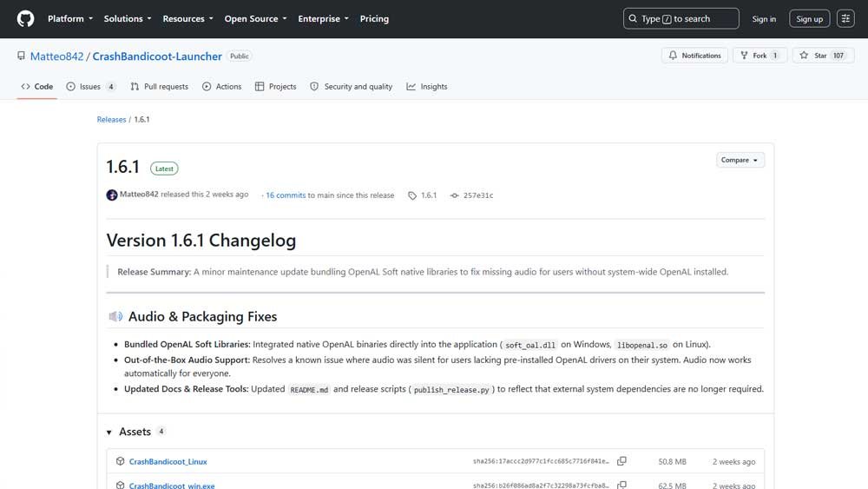This screenshot has width=868, height=489.
Task: Switch to the Projects tab
Action: (x=276, y=86)
